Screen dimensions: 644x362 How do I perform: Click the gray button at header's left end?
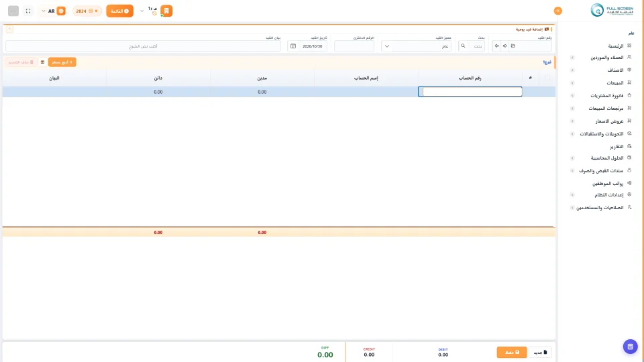[13, 11]
